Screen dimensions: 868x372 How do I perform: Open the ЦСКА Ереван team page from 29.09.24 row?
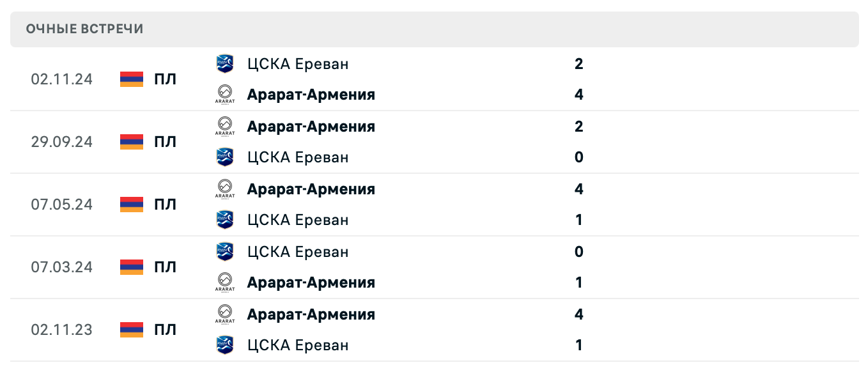(x=298, y=157)
